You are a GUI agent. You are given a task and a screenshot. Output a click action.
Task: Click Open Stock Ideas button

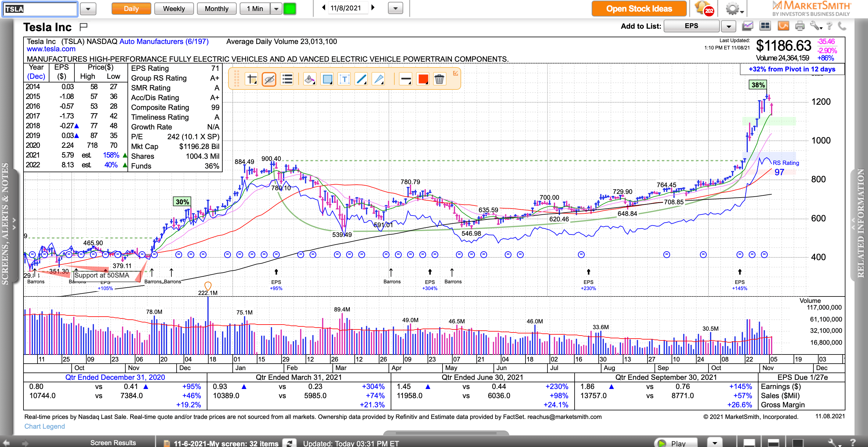pyautogui.click(x=639, y=9)
